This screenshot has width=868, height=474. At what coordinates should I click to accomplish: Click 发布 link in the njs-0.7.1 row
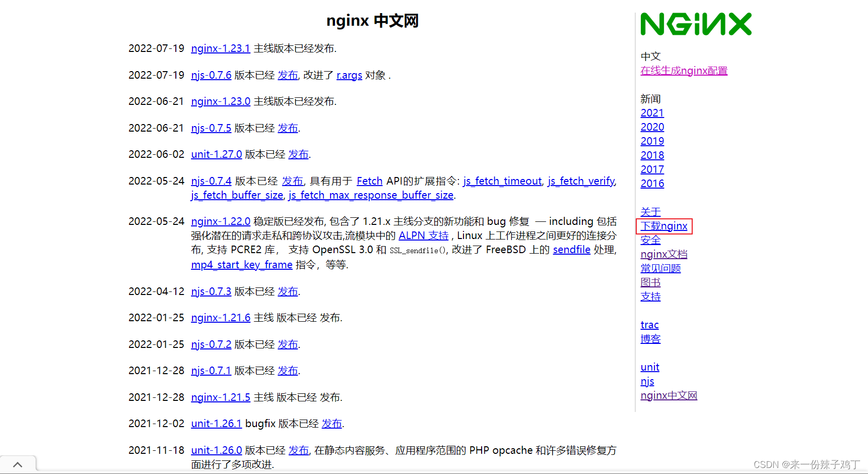288,371
